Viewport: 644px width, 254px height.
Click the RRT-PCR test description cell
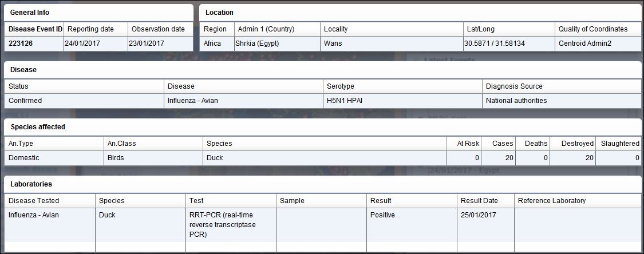point(231,225)
